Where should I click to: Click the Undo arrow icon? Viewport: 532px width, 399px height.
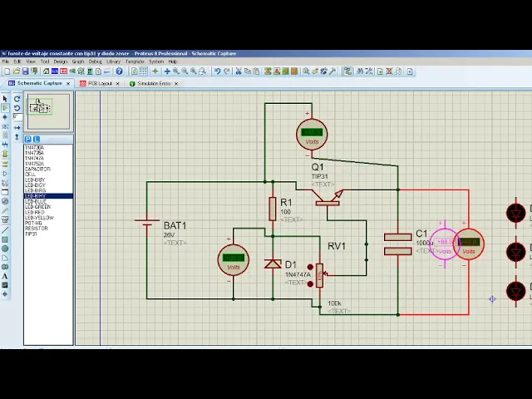(218, 71)
